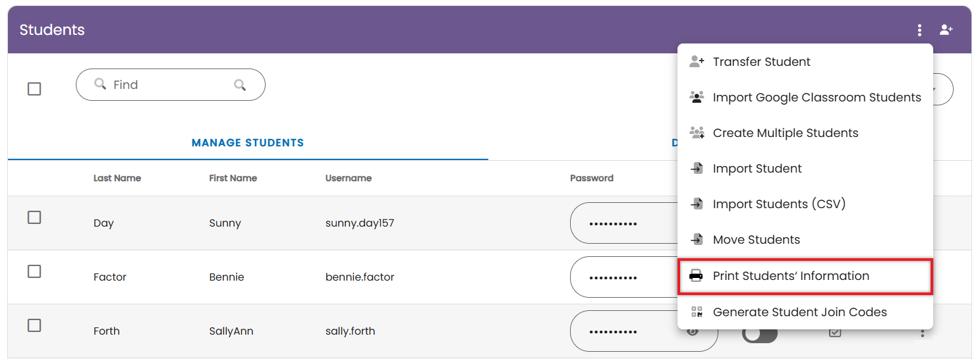The height and width of the screenshot is (359, 980).
Task: Switch to the MANAGE STUDENTS tab
Action: pos(248,142)
